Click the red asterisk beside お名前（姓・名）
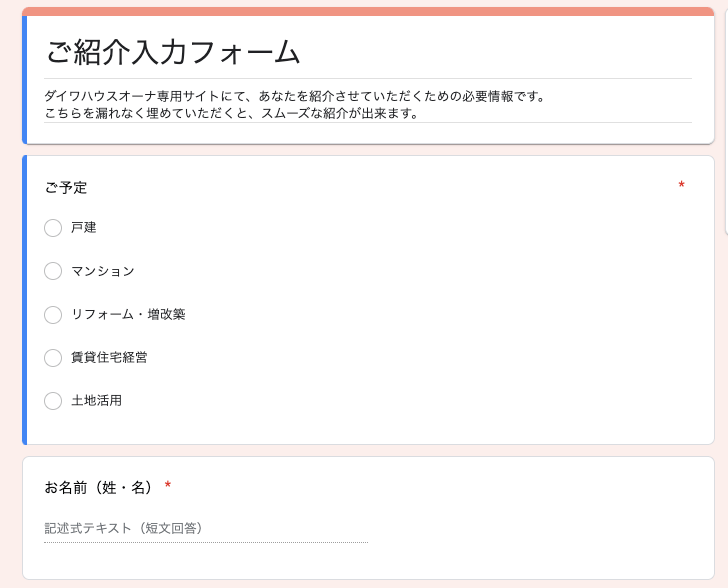This screenshot has height=588, width=728. 168,486
